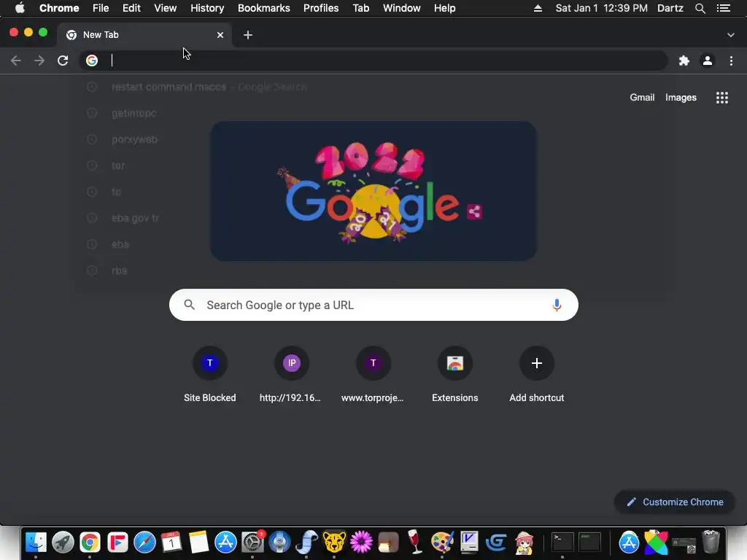Open the Edit menu
Image resolution: width=747 pixels, height=560 pixels.
tap(131, 8)
